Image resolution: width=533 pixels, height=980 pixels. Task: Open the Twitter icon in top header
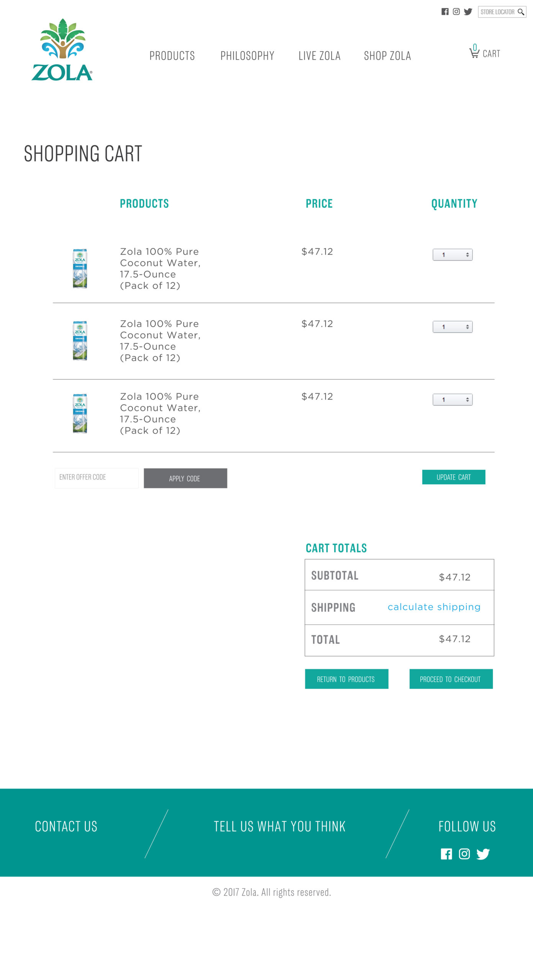click(x=468, y=12)
